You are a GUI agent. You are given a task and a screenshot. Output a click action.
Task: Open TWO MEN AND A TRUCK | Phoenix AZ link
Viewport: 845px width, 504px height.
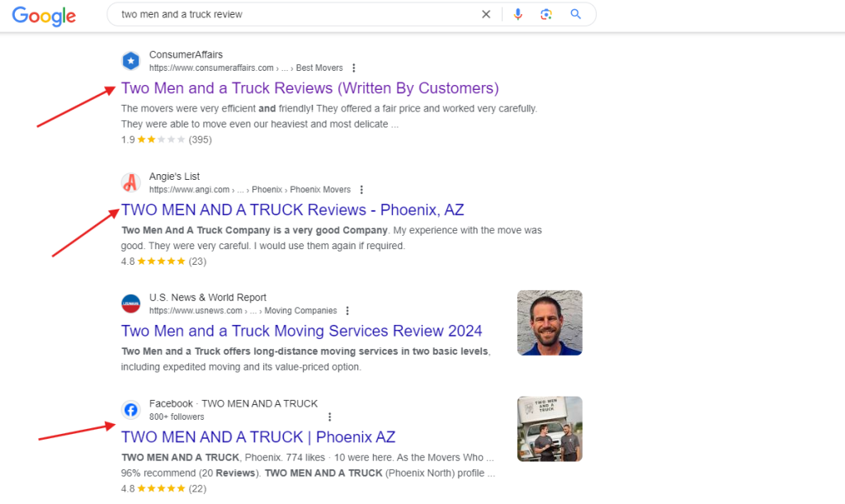tap(257, 437)
